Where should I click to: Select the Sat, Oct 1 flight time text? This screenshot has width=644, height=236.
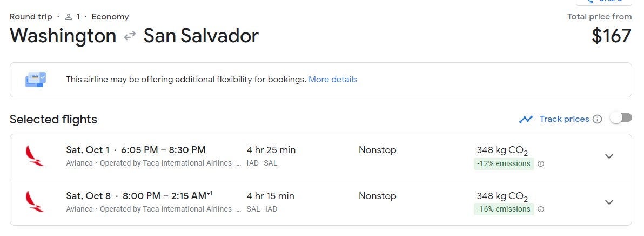[x=136, y=150]
